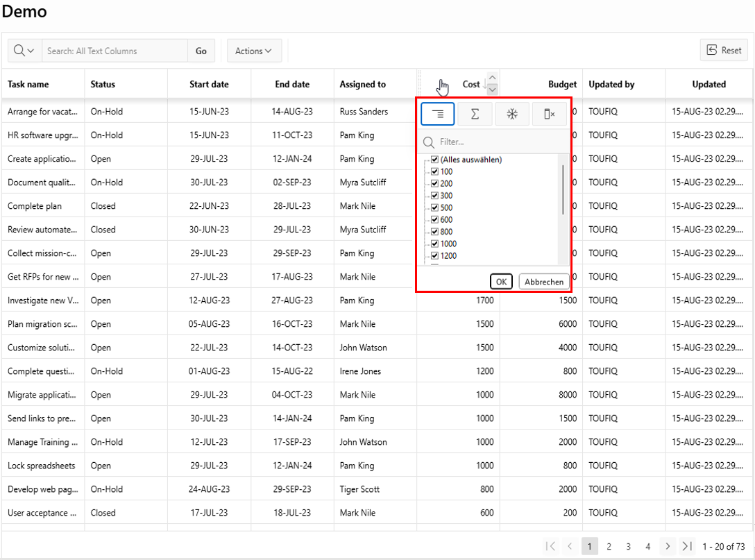Toggle the 1000 value checkbox
The width and height of the screenshot is (755, 560).
435,244
